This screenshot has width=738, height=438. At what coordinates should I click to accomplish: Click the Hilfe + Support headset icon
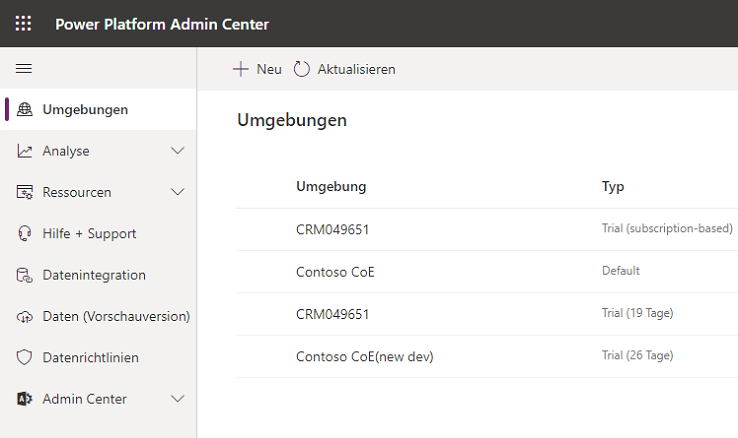pos(24,233)
